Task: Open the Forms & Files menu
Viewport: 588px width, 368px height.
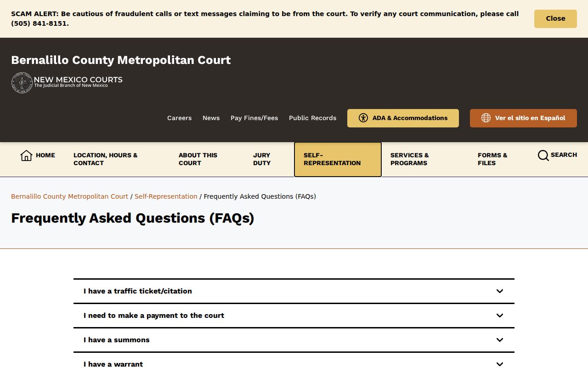Action: pyautogui.click(x=498, y=159)
